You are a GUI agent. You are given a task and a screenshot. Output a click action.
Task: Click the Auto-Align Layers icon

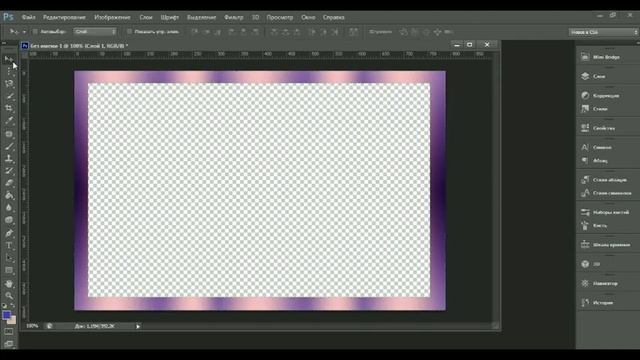point(353,32)
